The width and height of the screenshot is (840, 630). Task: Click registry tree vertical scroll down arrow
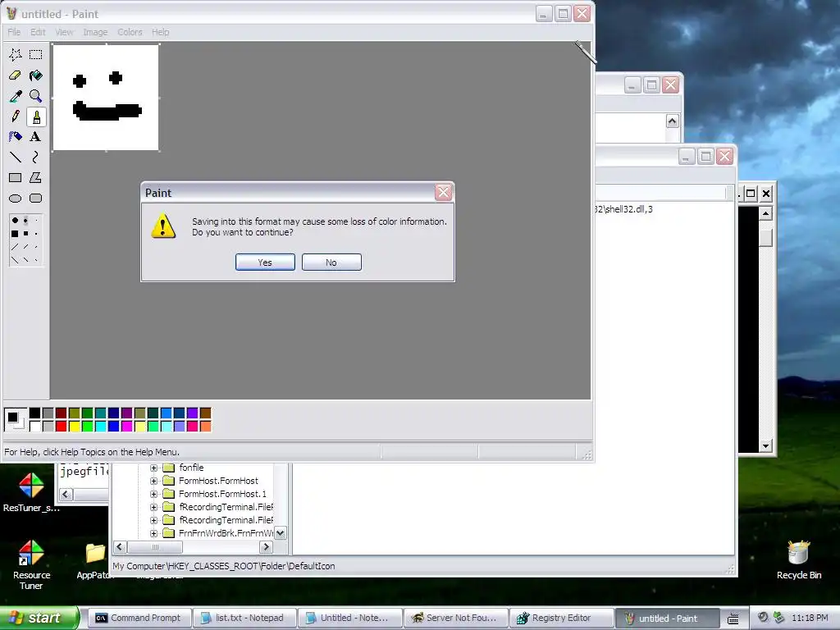[x=281, y=533]
